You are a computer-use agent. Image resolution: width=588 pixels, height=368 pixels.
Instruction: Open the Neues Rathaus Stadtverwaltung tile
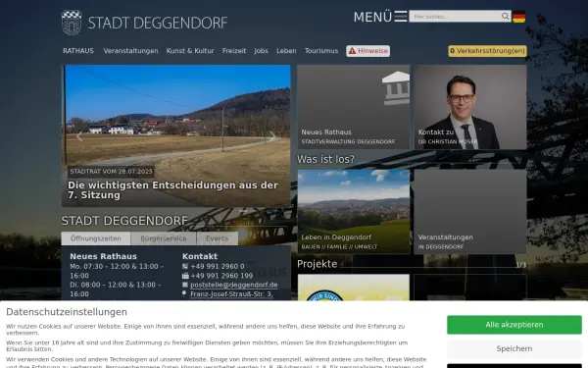click(x=353, y=107)
